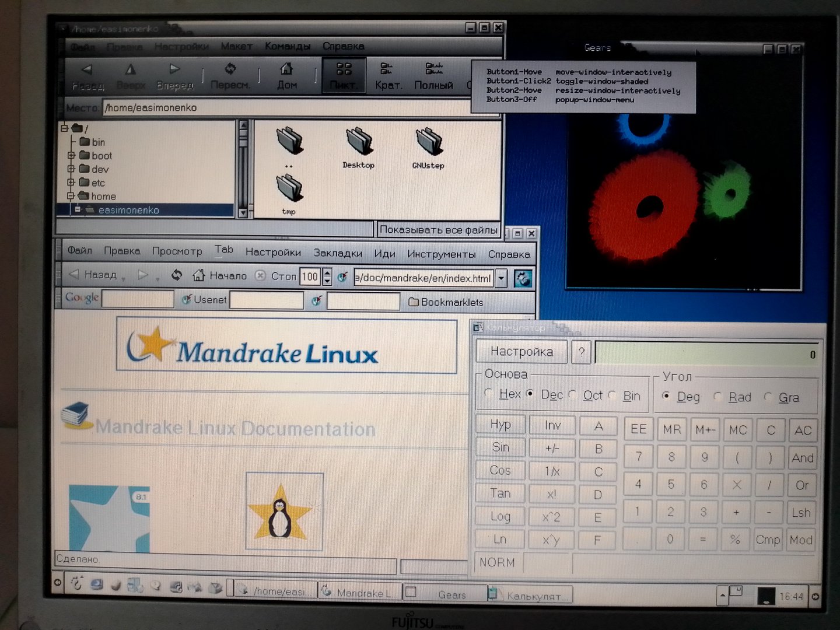Click the zoom 100 spinner arrows
The height and width of the screenshot is (630, 840).
[327, 276]
